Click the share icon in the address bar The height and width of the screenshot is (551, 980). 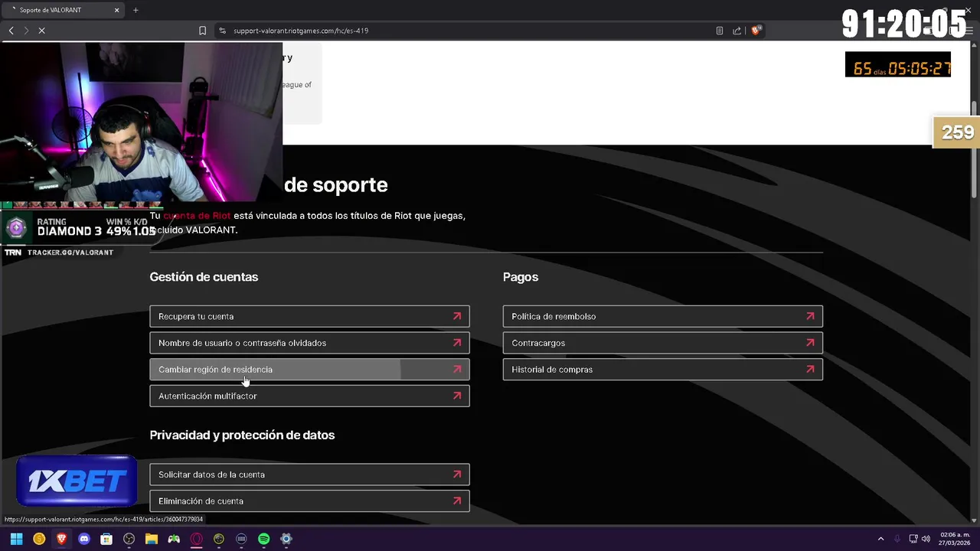[737, 31]
